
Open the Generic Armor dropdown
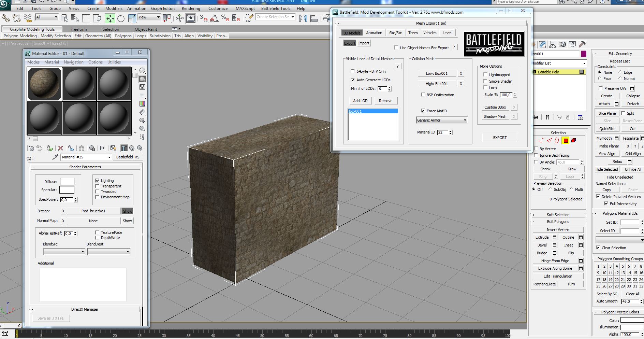(x=442, y=120)
